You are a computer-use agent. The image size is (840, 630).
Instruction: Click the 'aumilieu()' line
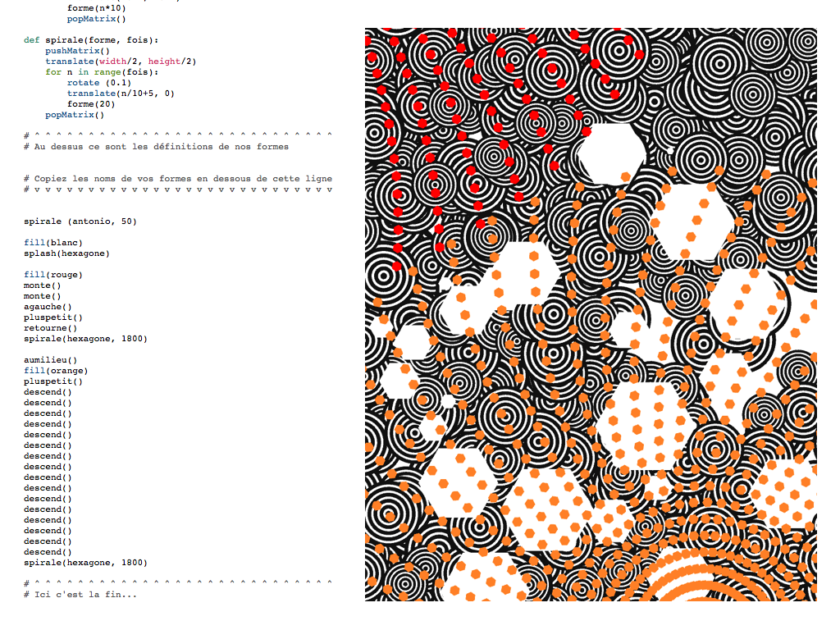50,360
